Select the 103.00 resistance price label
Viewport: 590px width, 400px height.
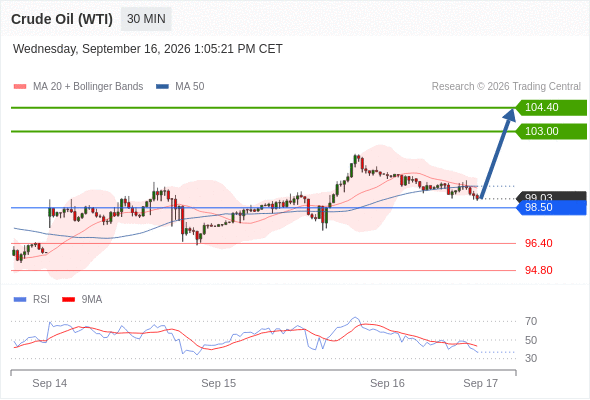click(x=551, y=131)
